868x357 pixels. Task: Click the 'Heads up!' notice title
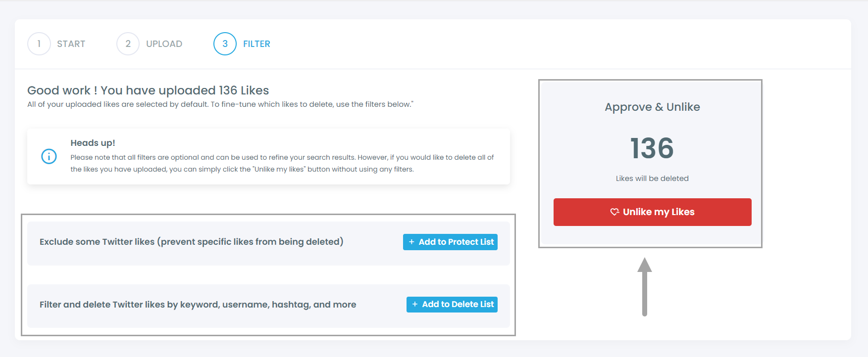click(93, 143)
